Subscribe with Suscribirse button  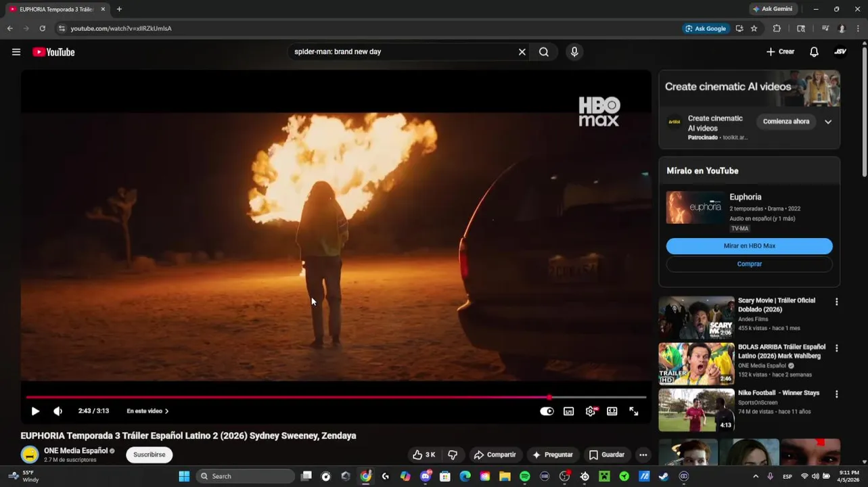[x=150, y=455]
